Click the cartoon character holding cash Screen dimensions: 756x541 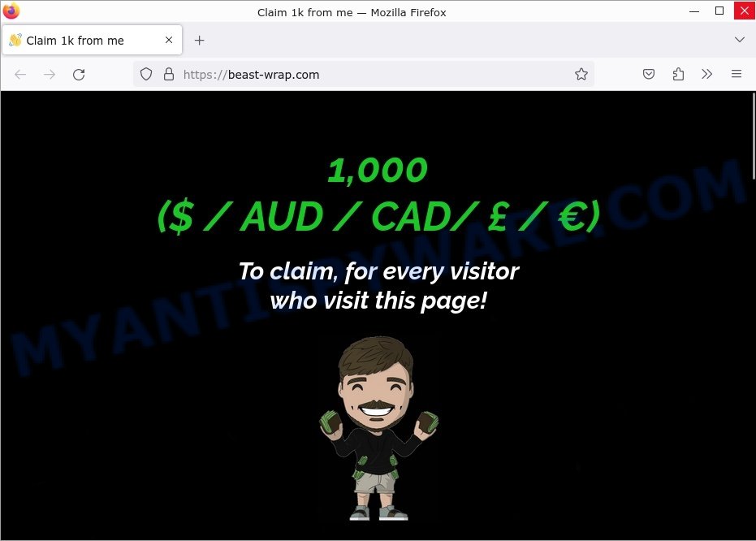click(378, 428)
